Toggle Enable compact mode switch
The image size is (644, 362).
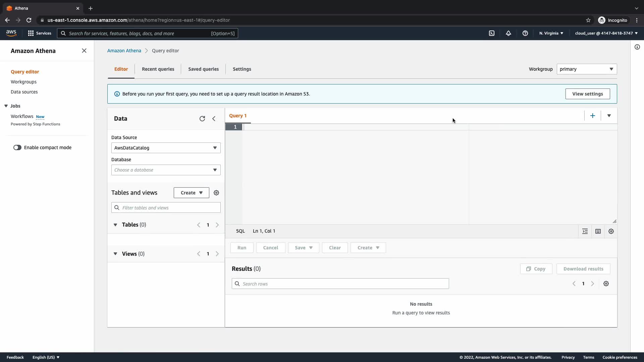pyautogui.click(x=17, y=147)
